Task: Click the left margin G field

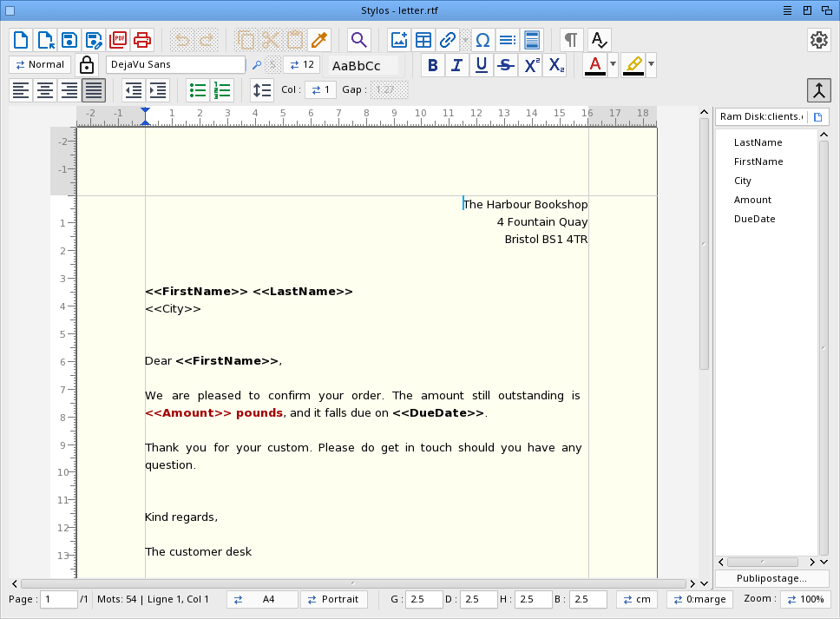Action: click(423, 599)
